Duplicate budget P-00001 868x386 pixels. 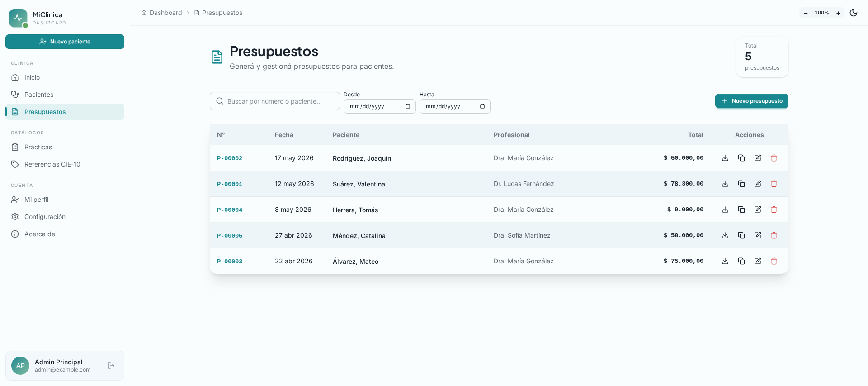[741, 184]
